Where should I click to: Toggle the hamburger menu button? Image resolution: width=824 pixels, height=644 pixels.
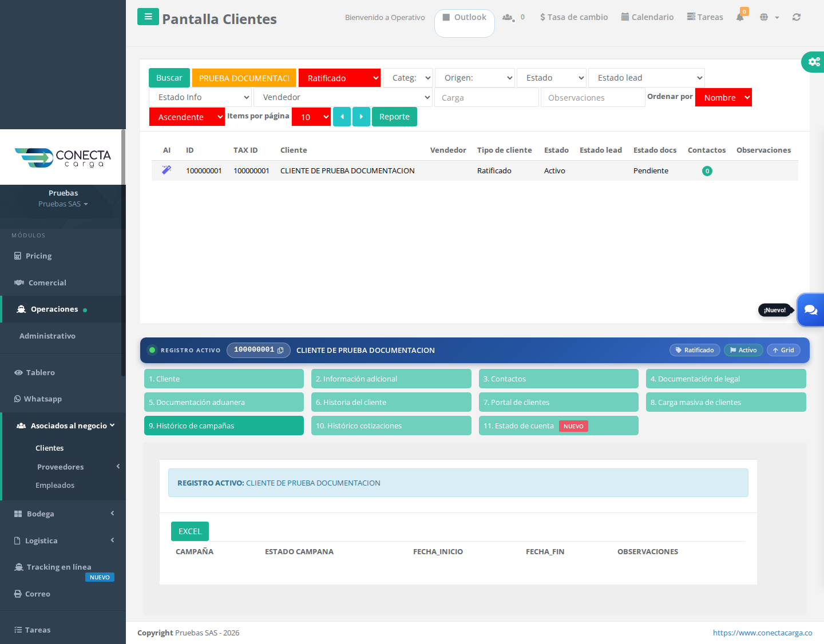coord(148,17)
